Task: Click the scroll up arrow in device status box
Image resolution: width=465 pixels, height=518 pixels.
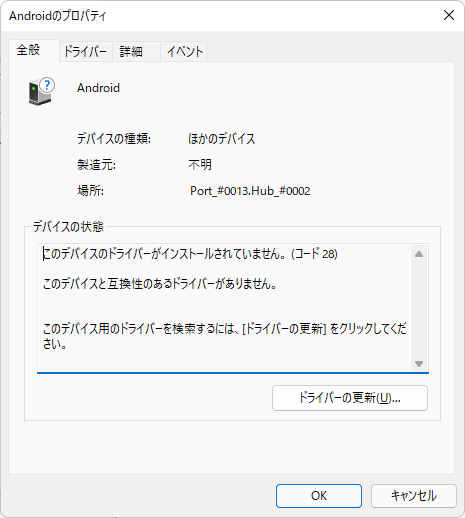Action: point(419,254)
